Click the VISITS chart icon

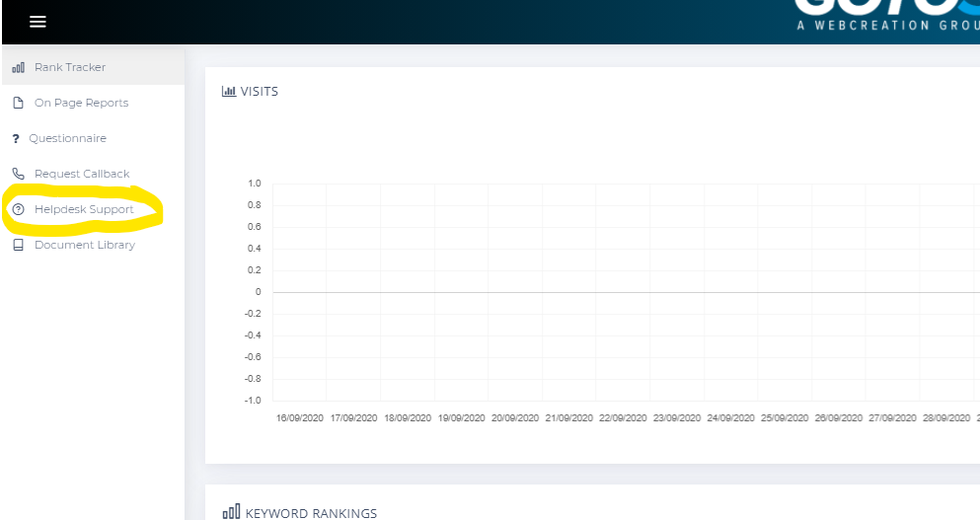coord(229,91)
